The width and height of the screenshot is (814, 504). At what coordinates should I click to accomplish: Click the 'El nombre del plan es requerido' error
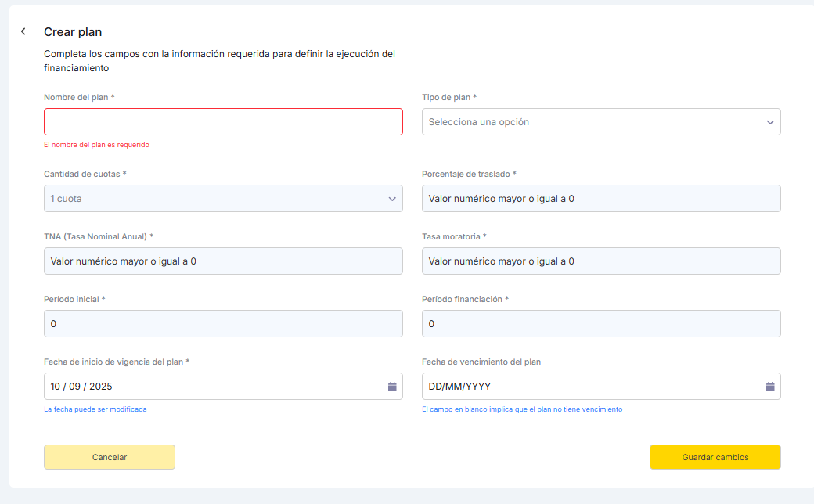(x=96, y=145)
